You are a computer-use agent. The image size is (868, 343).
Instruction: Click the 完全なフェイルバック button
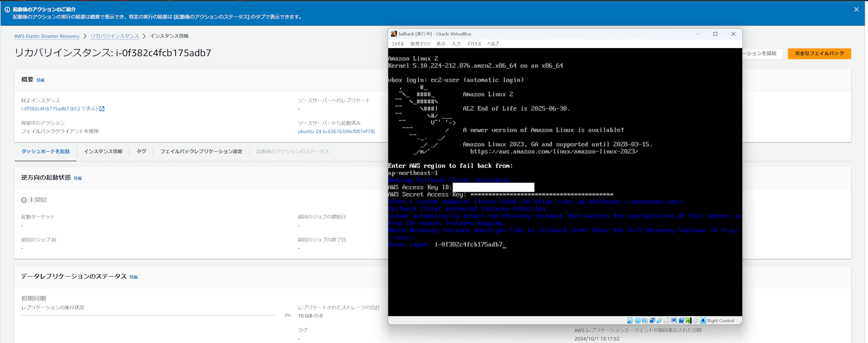point(819,53)
